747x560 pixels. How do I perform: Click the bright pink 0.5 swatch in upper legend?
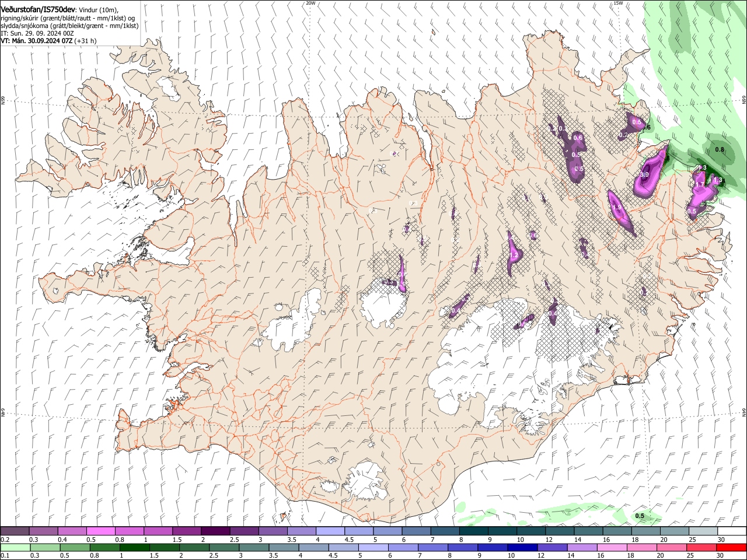100,531
